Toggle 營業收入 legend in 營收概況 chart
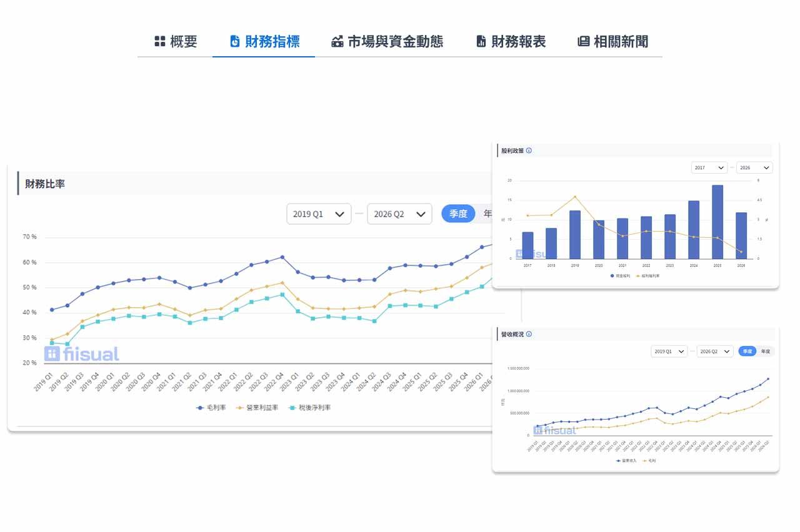800x532 pixels. coord(627,460)
